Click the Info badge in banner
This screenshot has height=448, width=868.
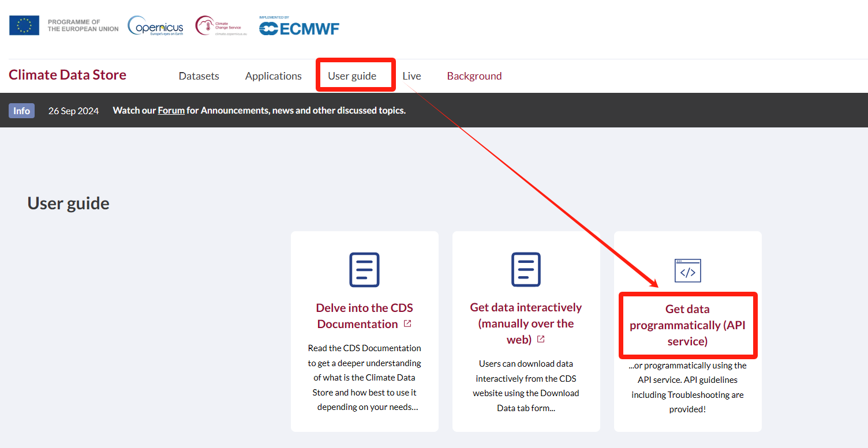pos(21,111)
